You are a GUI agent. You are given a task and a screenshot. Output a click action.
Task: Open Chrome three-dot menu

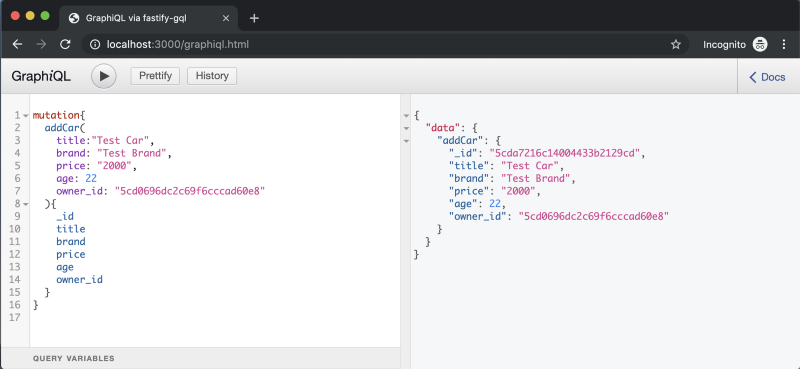coord(784,44)
